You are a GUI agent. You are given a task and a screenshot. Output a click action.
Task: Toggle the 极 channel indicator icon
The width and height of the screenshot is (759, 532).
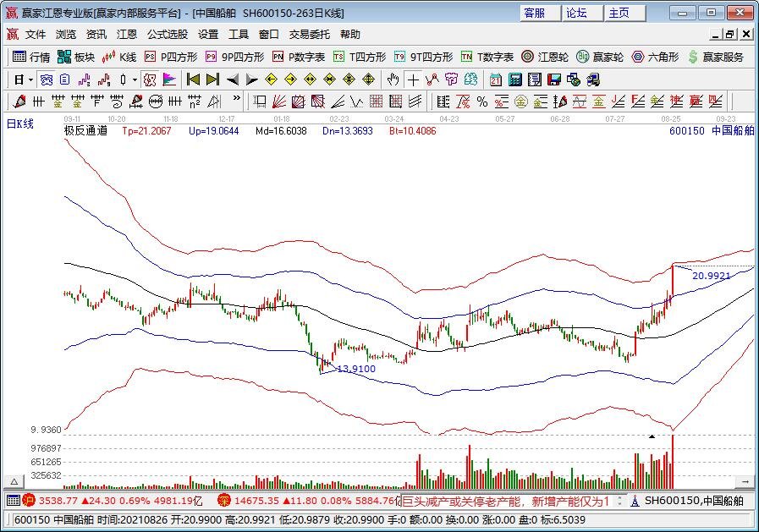pos(150,80)
